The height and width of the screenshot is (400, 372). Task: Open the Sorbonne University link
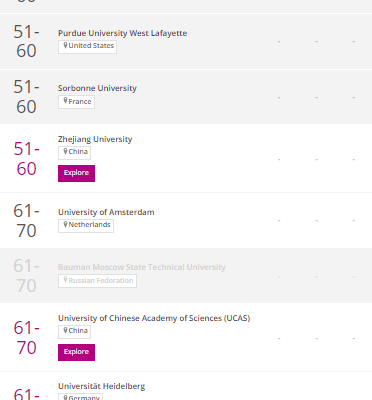click(97, 88)
